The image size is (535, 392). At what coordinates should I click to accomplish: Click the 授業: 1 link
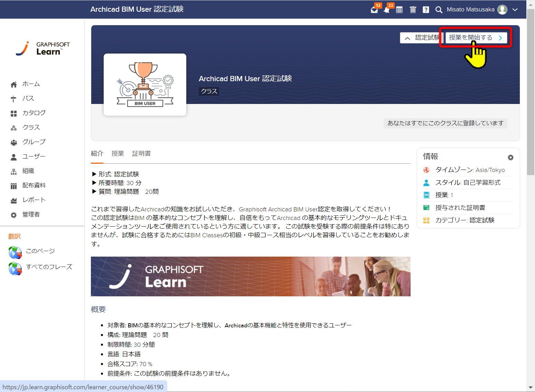point(444,195)
